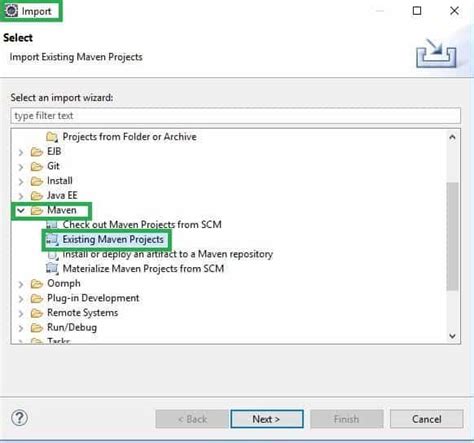Select the Maven tree label
Image resolution: width=474 pixels, height=443 pixels.
pos(62,210)
